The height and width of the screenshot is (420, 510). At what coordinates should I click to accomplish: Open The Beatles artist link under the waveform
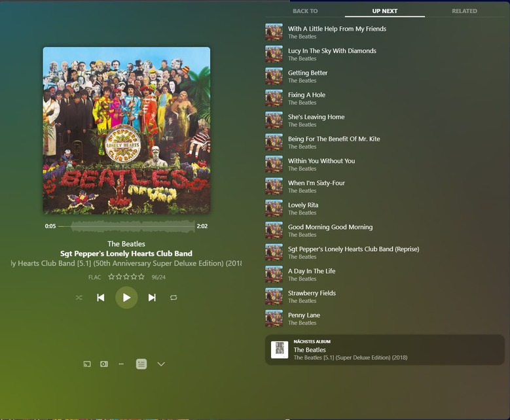coord(126,244)
